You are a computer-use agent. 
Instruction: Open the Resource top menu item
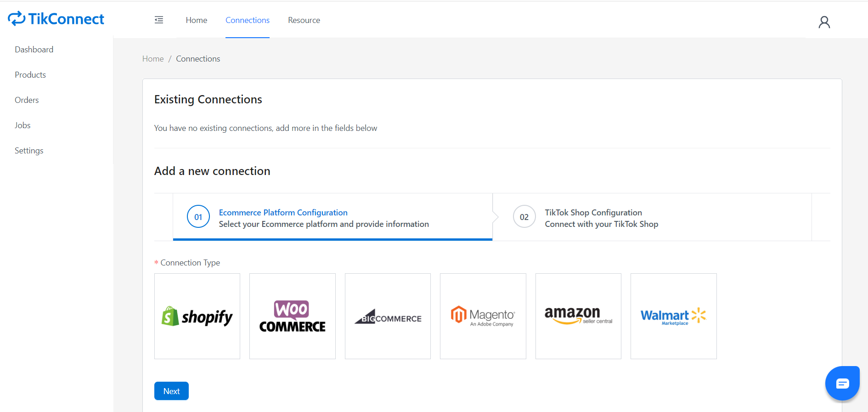pyautogui.click(x=304, y=20)
